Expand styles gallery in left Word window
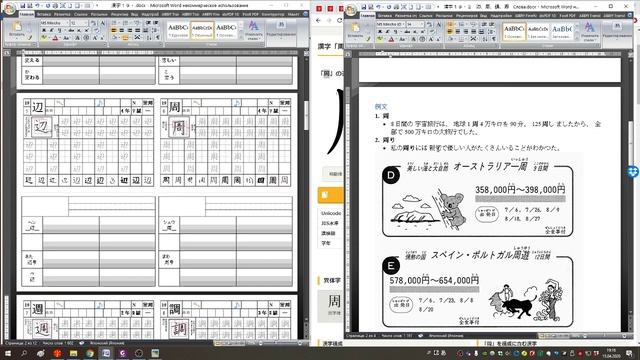 [241, 37]
